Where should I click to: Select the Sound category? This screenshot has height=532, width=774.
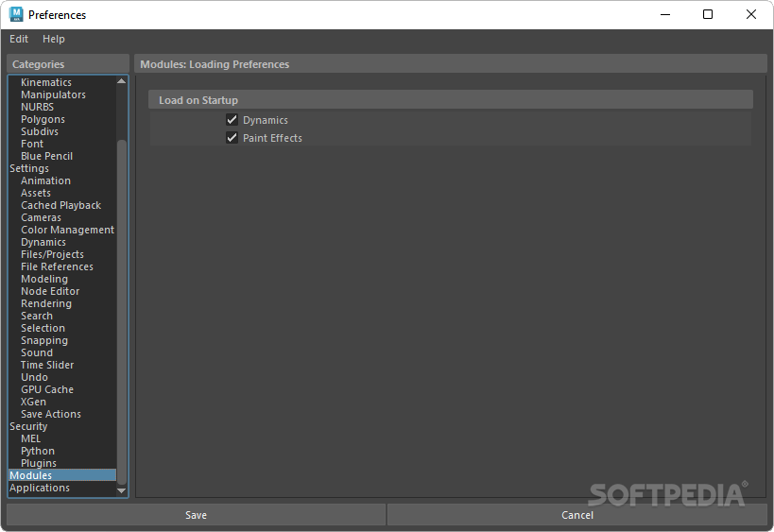(x=37, y=352)
